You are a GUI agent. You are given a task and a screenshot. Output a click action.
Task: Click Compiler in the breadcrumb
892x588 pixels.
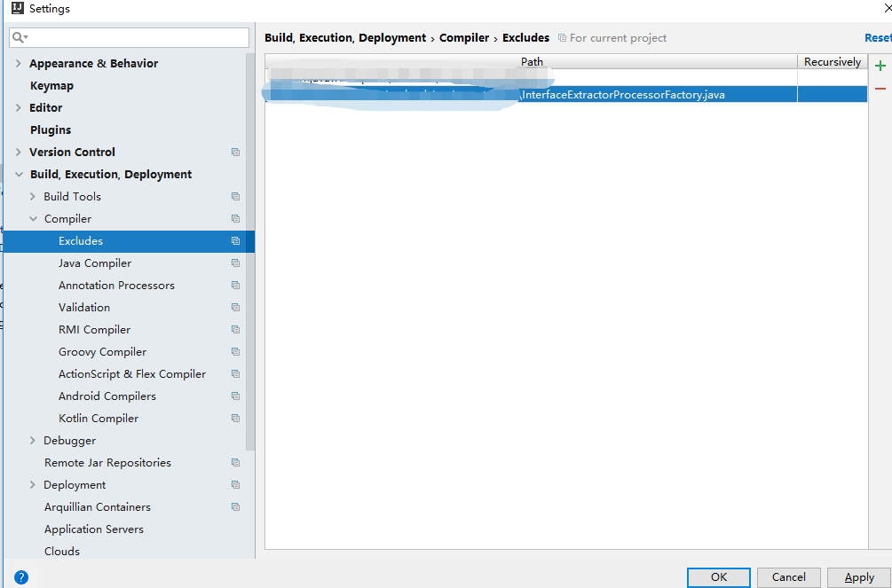coord(464,38)
